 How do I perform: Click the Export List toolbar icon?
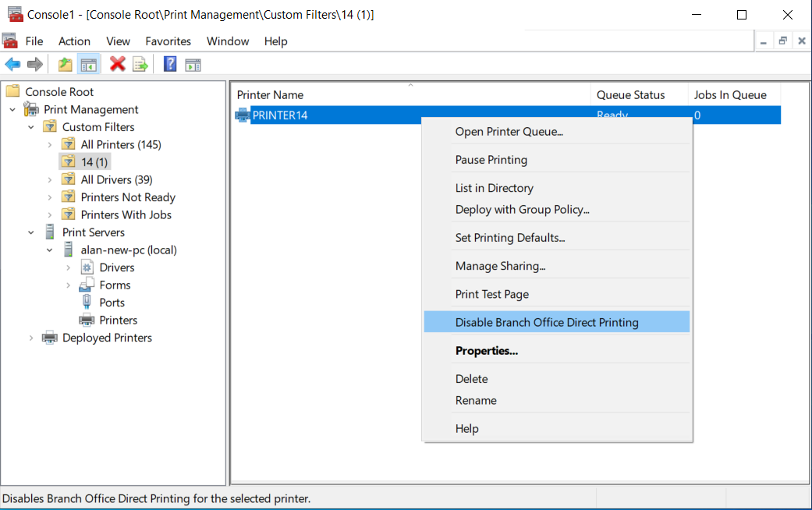click(x=140, y=65)
